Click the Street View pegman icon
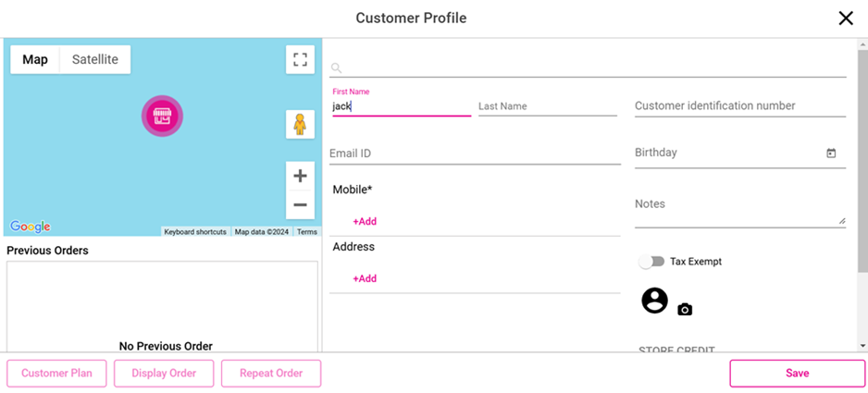 click(300, 124)
